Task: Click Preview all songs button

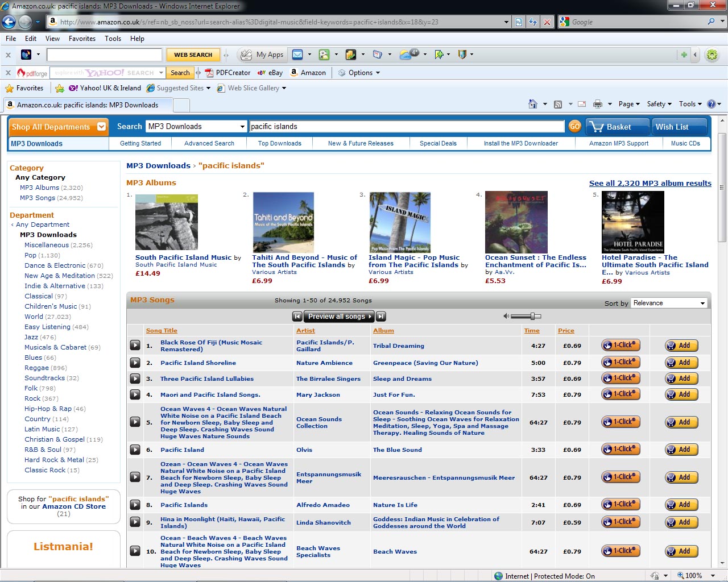Action: click(x=339, y=317)
